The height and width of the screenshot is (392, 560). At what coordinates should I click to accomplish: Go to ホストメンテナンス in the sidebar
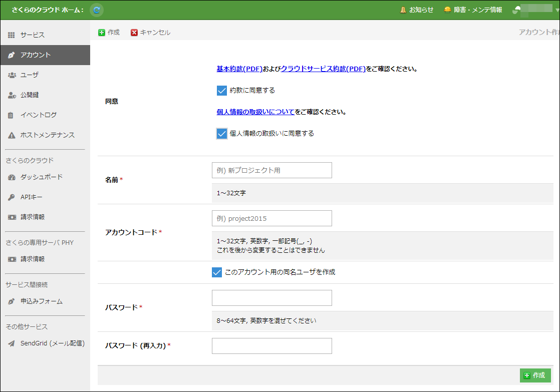(47, 135)
